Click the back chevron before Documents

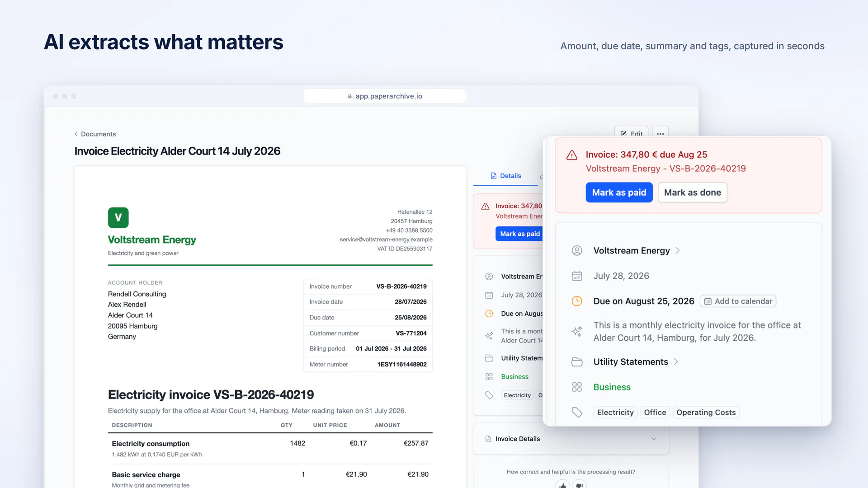click(x=76, y=134)
